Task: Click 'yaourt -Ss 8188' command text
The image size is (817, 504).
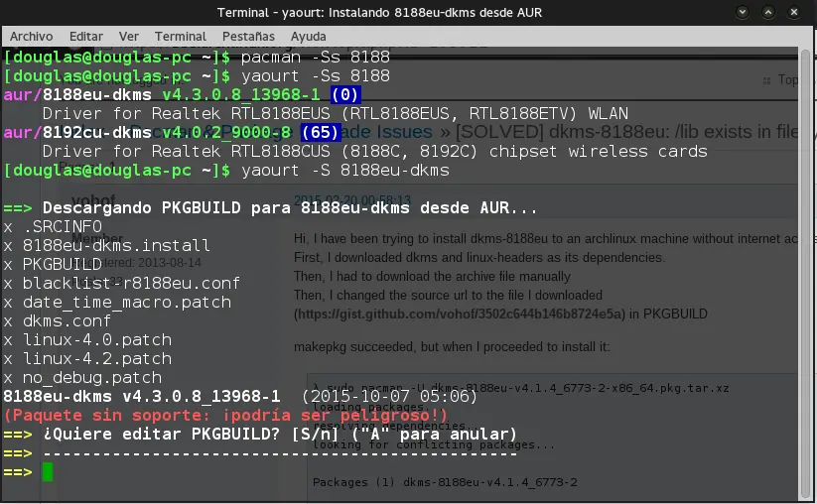Action: [x=316, y=76]
